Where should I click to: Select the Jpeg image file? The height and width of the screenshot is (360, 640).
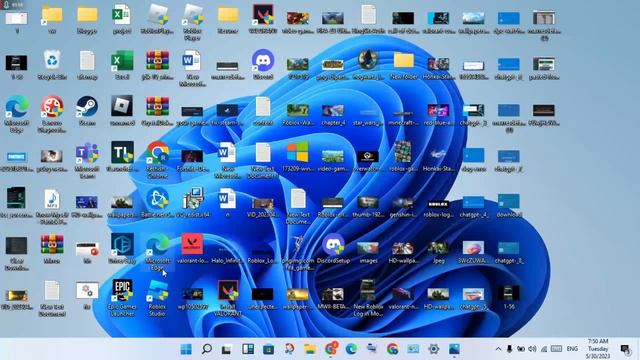click(x=438, y=252)
